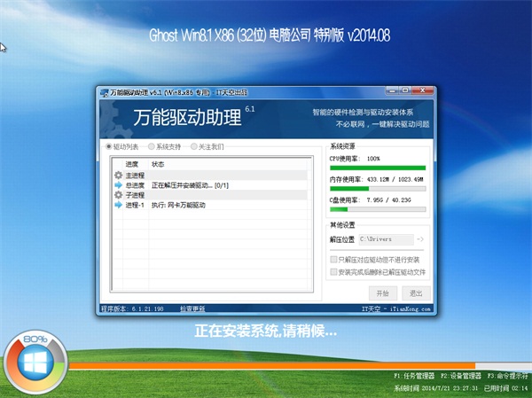Enable 安装完成后删除已解压驱动文件 checkbox
The image size is (532, 398).
(333, 273)
